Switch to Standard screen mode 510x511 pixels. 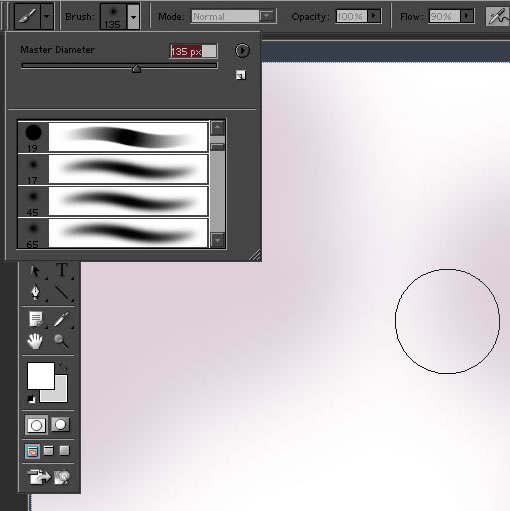[x=32, y=451]
